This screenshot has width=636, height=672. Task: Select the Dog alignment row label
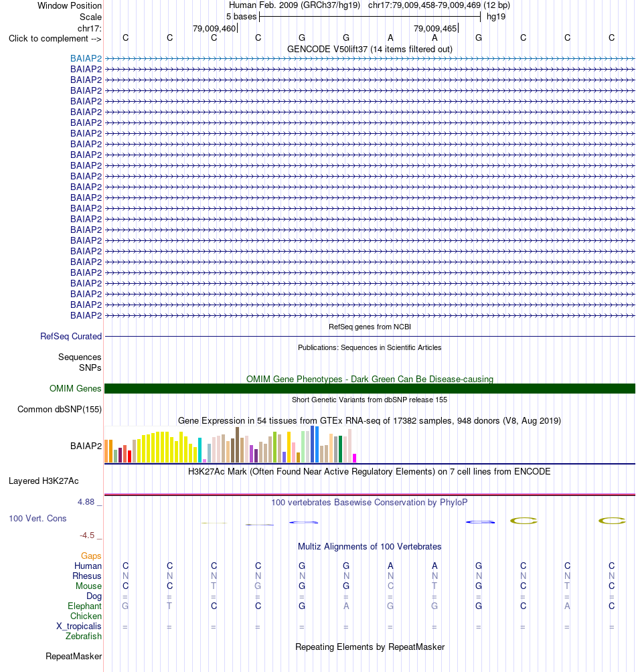pos(94,596)
